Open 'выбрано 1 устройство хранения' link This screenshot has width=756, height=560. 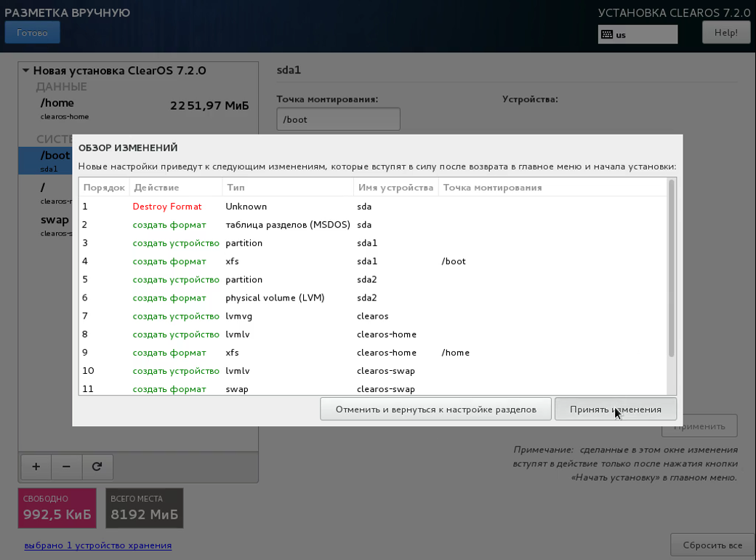coord(98,545)
